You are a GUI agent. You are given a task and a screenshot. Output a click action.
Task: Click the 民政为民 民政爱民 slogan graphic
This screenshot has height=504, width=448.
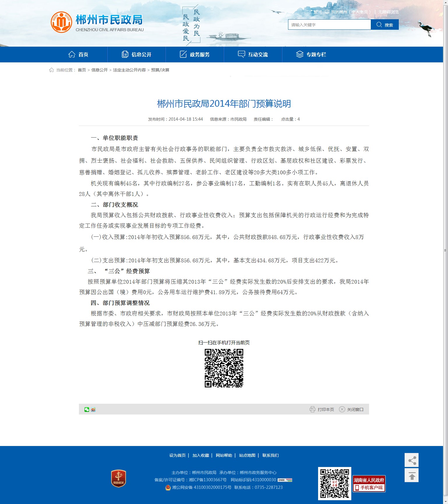191,25
